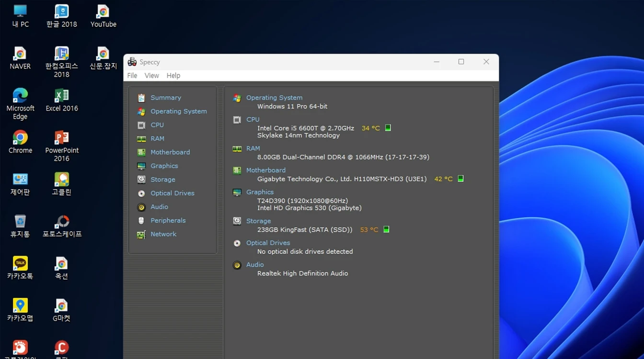Open Peripherals via its mouse icon
This screenshot has height=359, width=644.
(141, 221)
